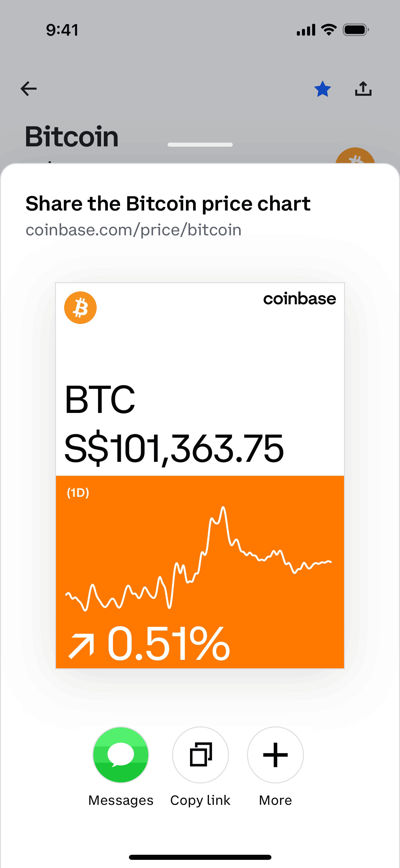The width and height of the screenshot is (400, 868).
Task: Open the coinbase.com/price/bitcoin link
Action: [x=133, y=230]
